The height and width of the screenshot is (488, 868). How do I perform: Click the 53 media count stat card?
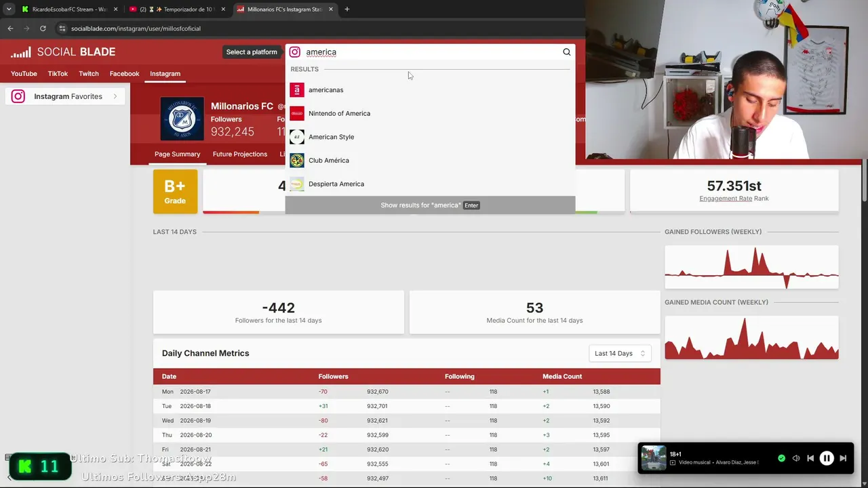point(534,312)
